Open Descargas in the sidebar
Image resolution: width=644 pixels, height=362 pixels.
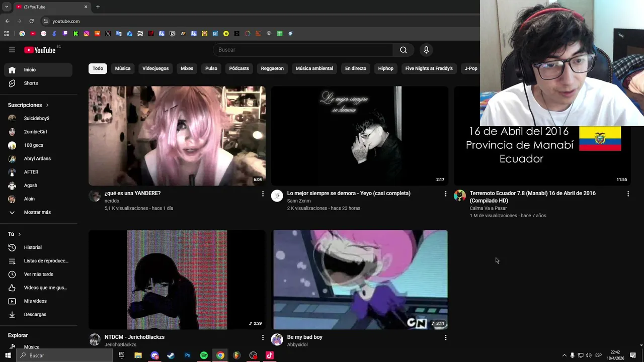[x=38, y=314]
